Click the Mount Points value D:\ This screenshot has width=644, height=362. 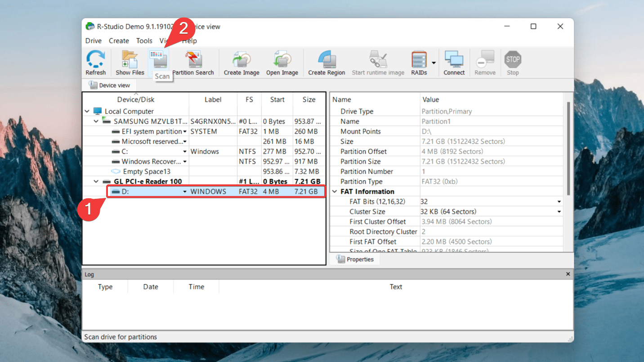(x=426, y=131)
